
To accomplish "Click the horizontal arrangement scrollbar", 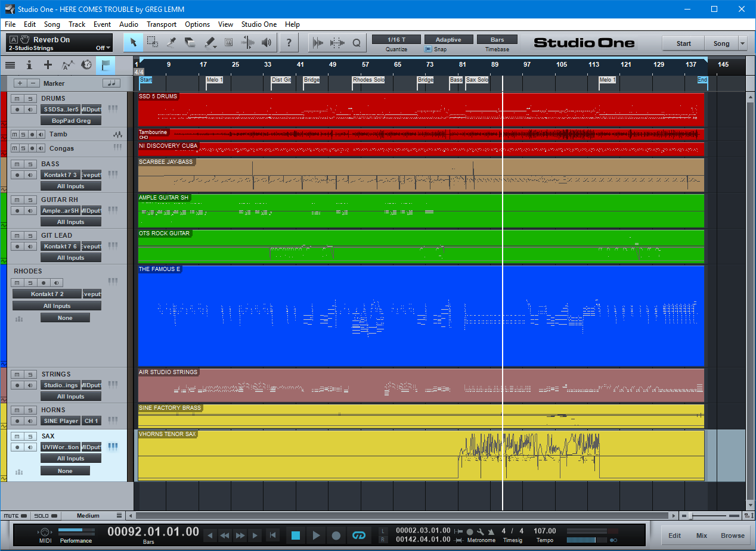I will click(x=403, y=516).
